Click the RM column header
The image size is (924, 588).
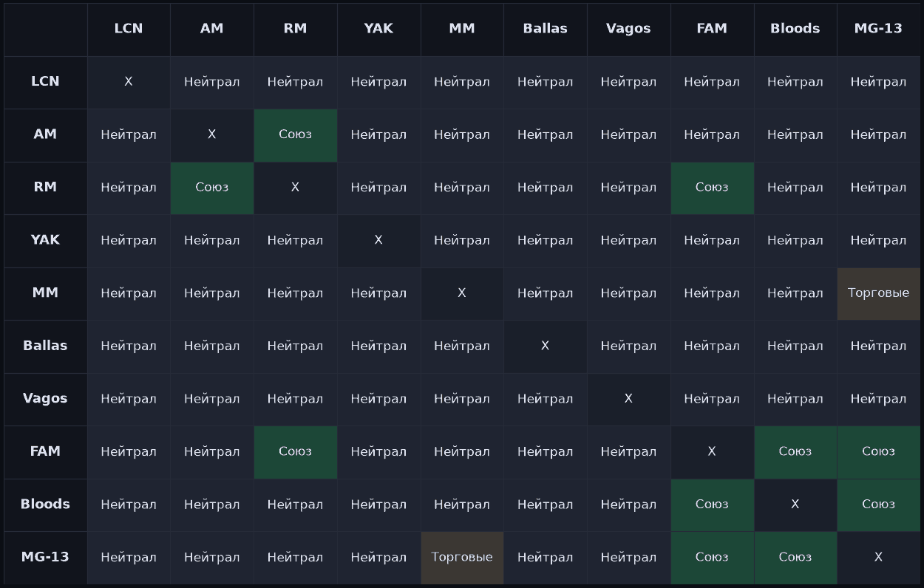pyautogui.click(x=295, y=29)
